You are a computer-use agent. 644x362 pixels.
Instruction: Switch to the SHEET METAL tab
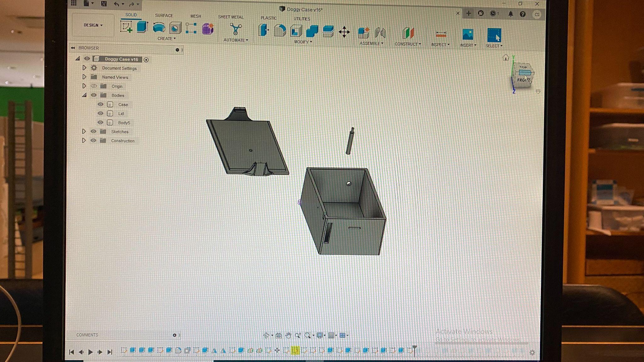point(231,17)
